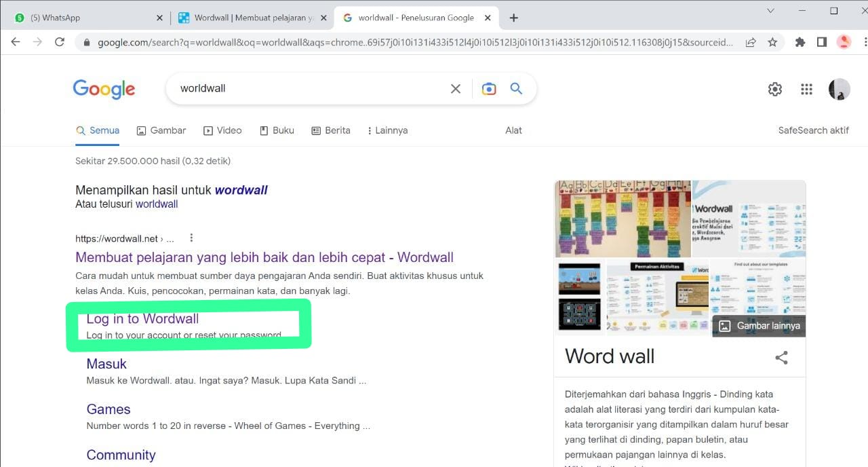Open a new browser tab
868x467 pixels.
coord(514,18)
